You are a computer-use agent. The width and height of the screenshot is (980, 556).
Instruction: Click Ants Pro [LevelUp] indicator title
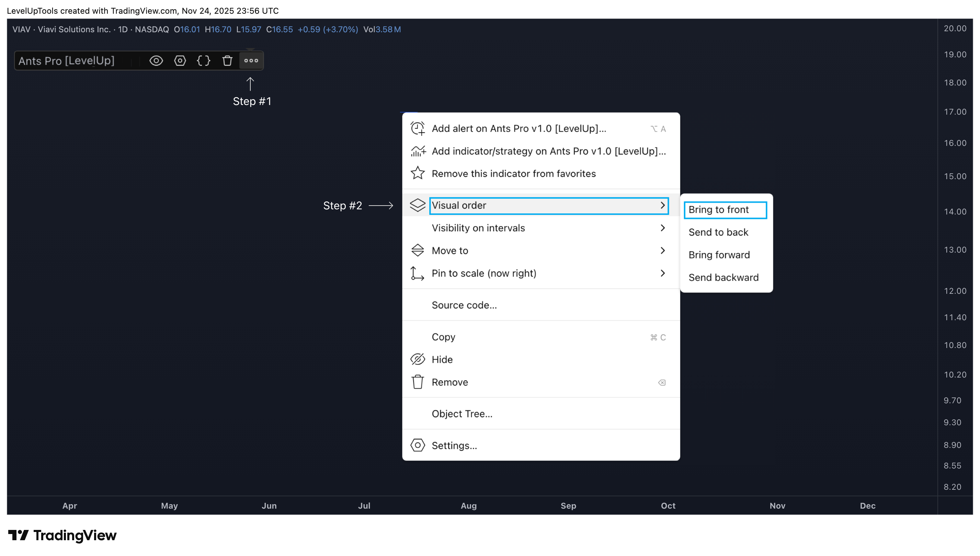click(67, 61)
